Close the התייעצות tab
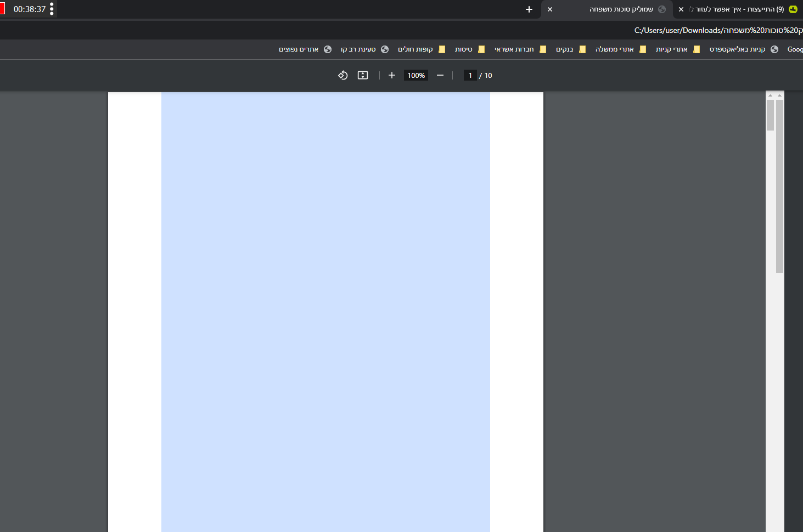The height and width of the screenshot is (532, 803). [x=681, y=9]
